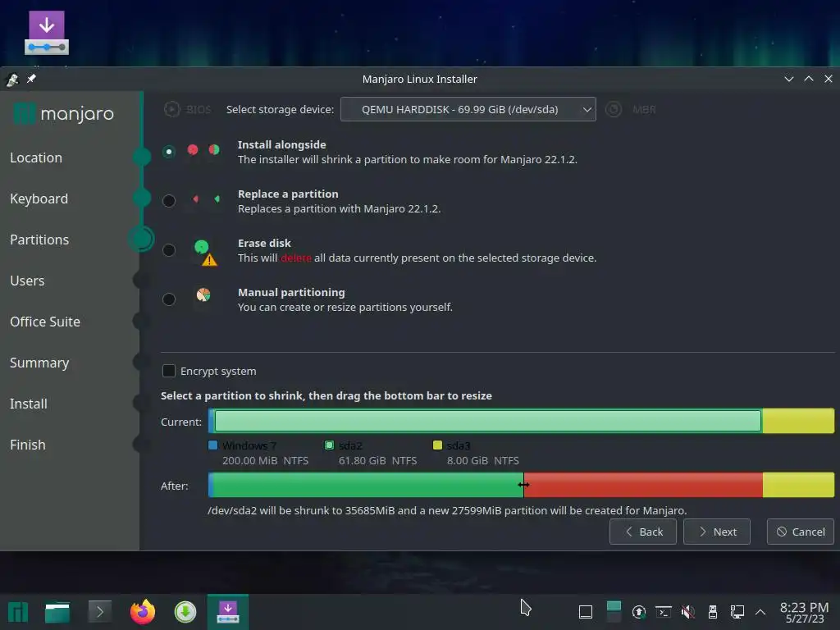Click the Finish step in sidebar
The image size is (840, 630).
coord(28,445)
